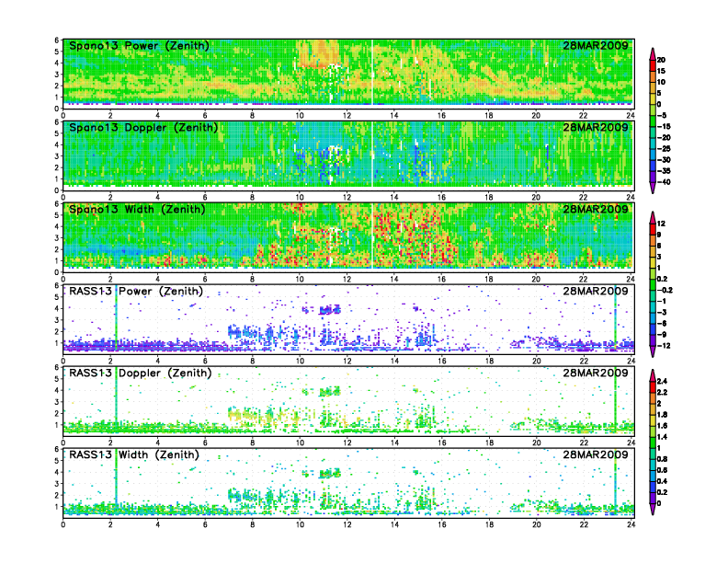Click the "1.6" label on the bottom color bar
The height and width of the screenshot is (563, 728).
tap(663, 426)
